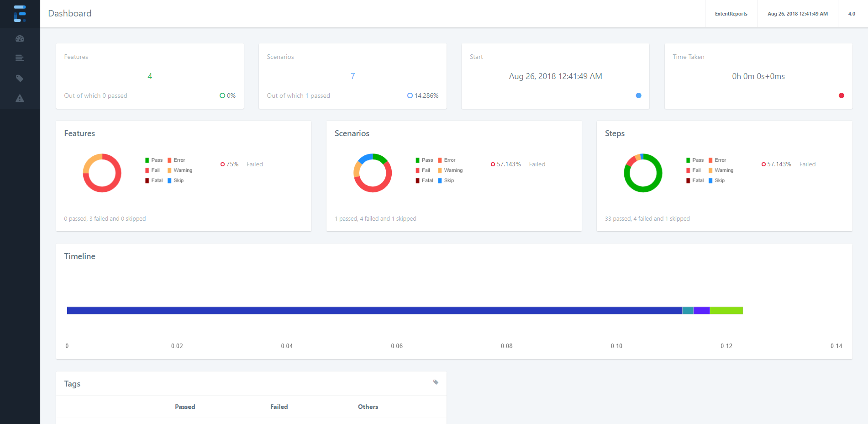Image resolution: width=868 pixels, height=424 pixels.
Task: Click the Passed column header in the Tags table
Action: (185, 406)
